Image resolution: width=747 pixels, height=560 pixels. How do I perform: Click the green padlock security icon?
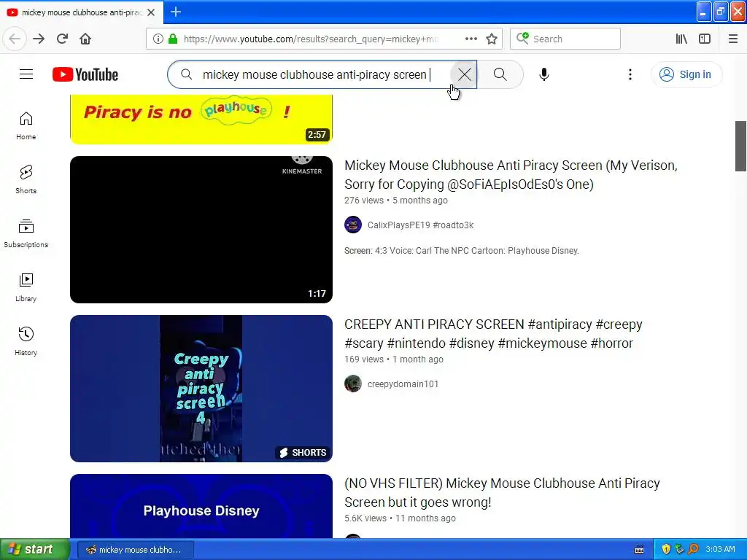coord(173,39)
